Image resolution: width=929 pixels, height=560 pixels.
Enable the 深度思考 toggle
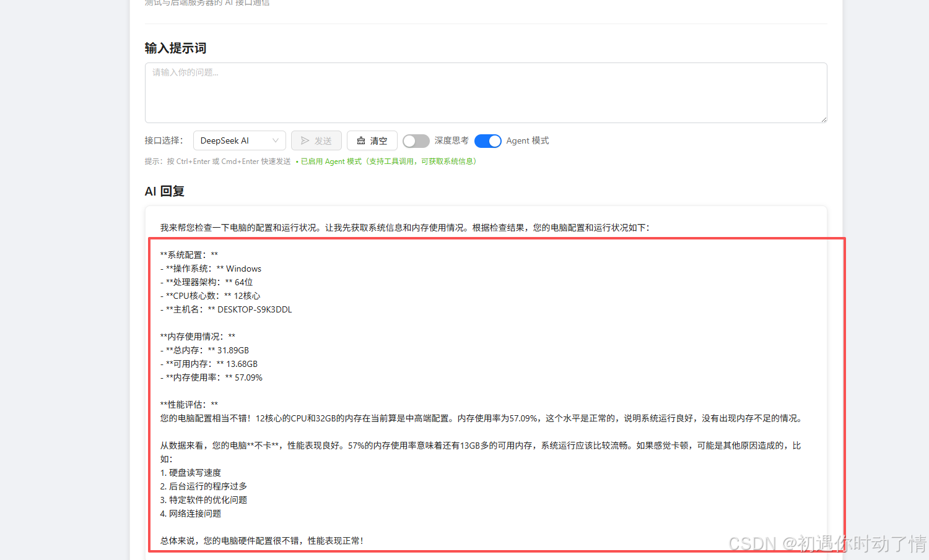tap(416, 141)
